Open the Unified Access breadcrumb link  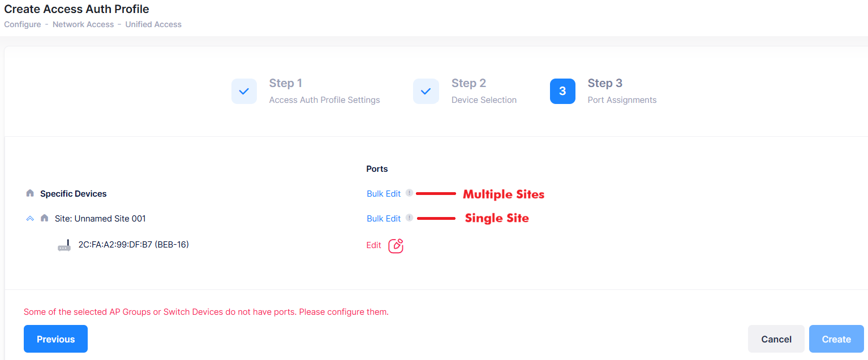click(153, 24)
